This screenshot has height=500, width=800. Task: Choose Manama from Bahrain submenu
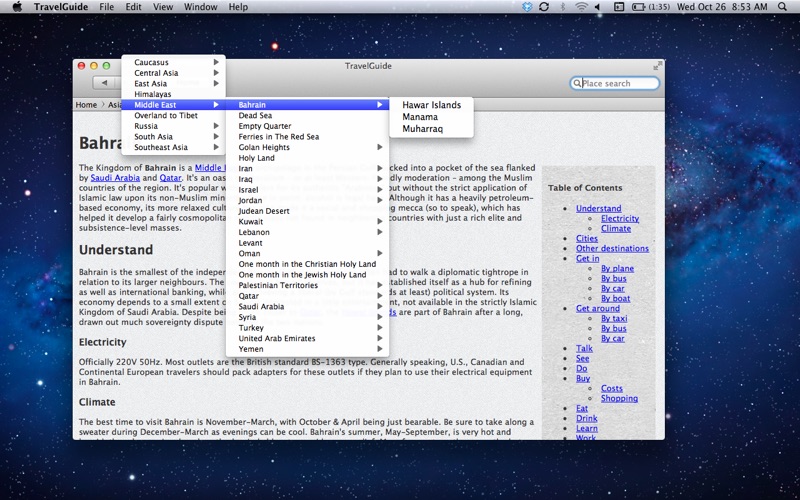tap(432, 117)
